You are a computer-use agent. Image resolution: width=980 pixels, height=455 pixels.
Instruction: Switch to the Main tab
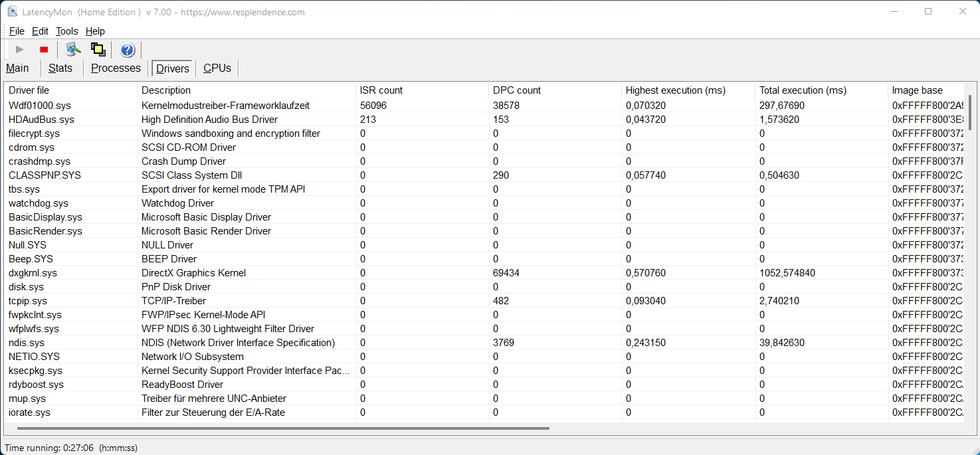(x=17, y=68)
